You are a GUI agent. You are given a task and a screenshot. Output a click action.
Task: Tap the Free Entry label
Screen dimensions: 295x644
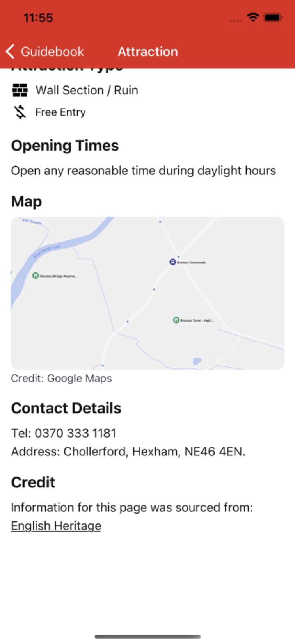pos(60,112)
